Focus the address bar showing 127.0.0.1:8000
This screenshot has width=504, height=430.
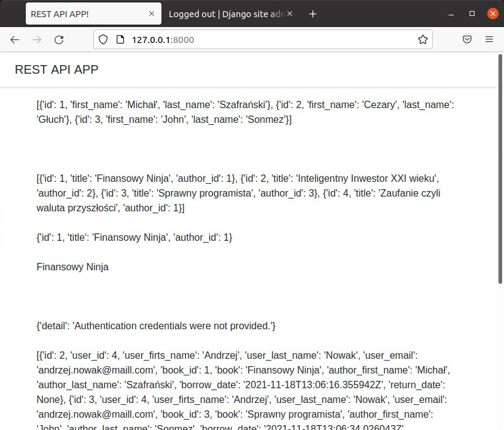tap(264, 39)
